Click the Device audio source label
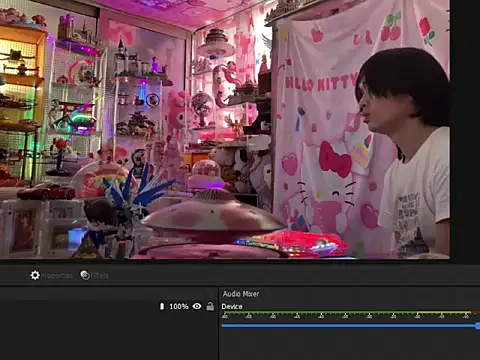 (232, 307)
